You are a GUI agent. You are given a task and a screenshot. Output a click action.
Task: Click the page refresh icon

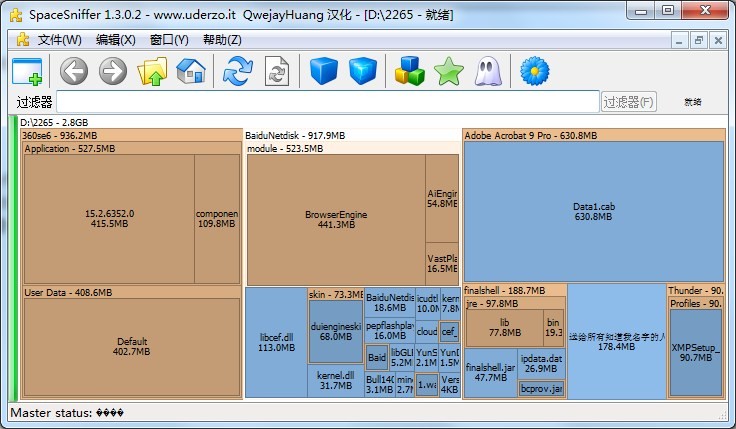pyautogui.click(x=276, y=71)
